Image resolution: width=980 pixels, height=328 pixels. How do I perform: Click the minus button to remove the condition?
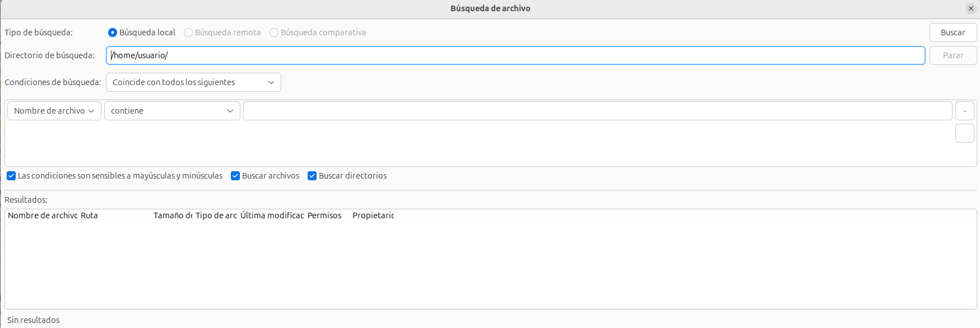[x=964, y=111]
